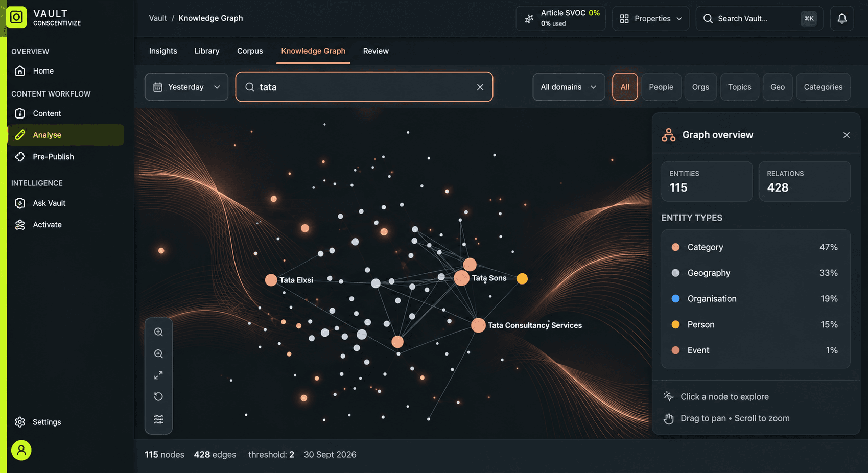Click the Person yellow color swatch
Viewport: 868px width, 473px height.
click(675, 324)
